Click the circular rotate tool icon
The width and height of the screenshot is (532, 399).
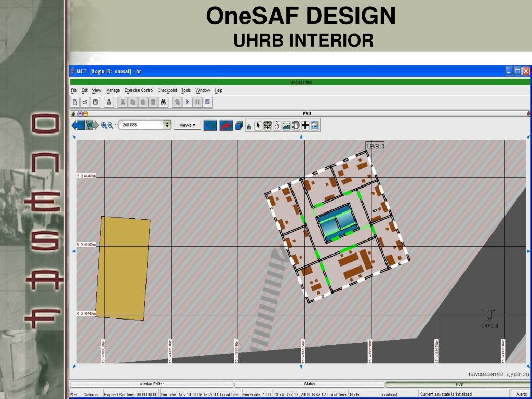[x=296, y=126]
